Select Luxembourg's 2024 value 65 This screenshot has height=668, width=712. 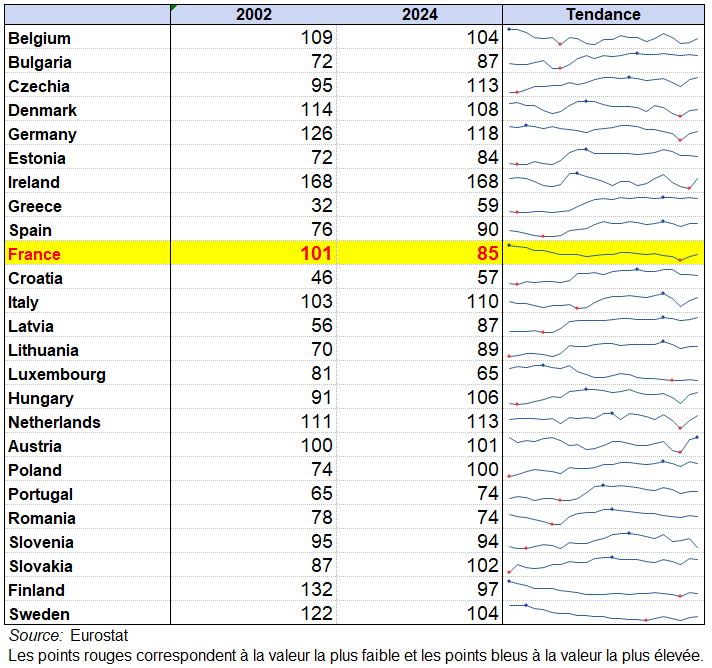click(x=488, y=374)
